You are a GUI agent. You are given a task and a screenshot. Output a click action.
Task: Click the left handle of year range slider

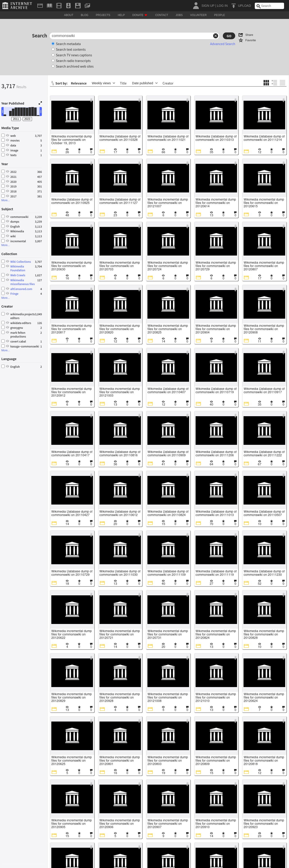coord(2,112)
